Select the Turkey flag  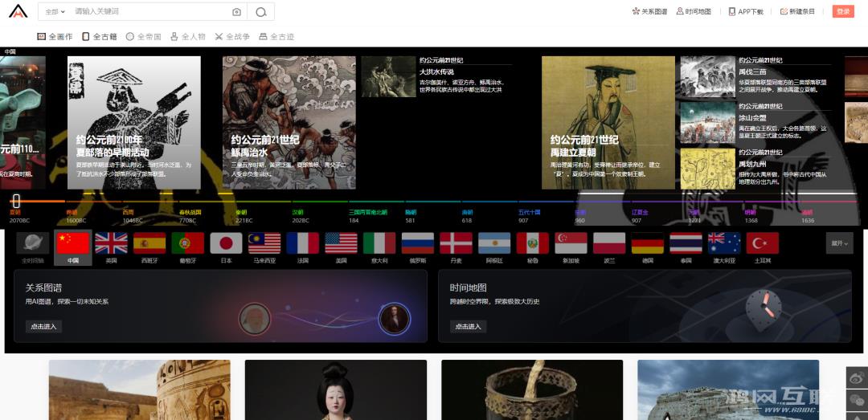[763, 243]
